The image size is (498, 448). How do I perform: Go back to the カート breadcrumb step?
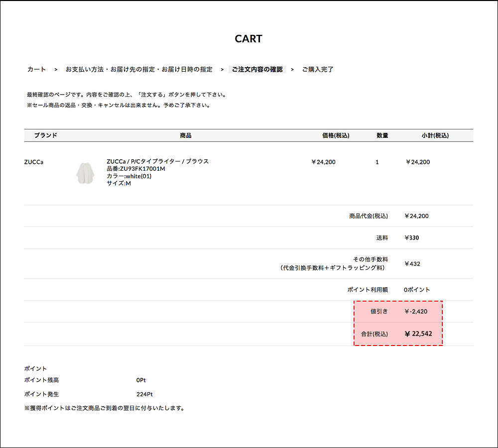pyautogui.click(x=36, y=70)
